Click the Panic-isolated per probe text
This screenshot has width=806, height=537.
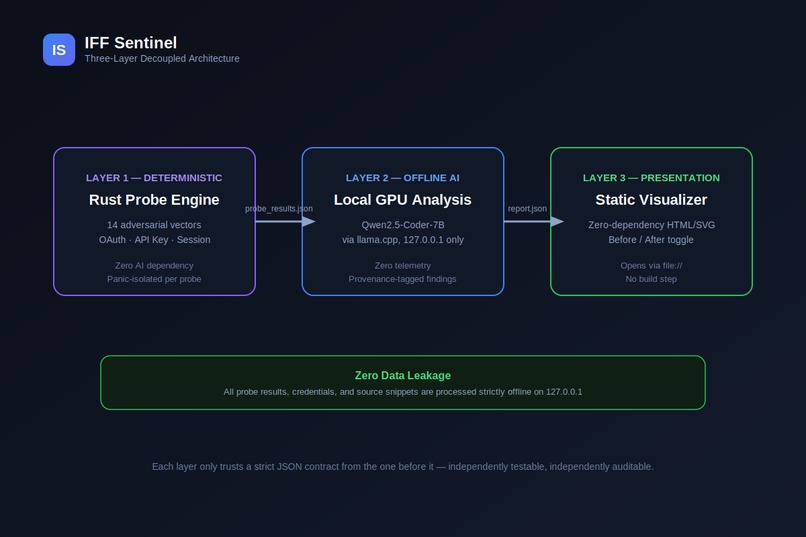[x=154, y=279]
